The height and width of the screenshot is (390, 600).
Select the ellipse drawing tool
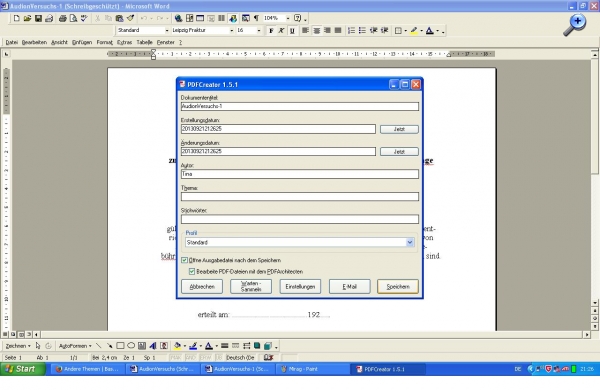coord(131,346)
